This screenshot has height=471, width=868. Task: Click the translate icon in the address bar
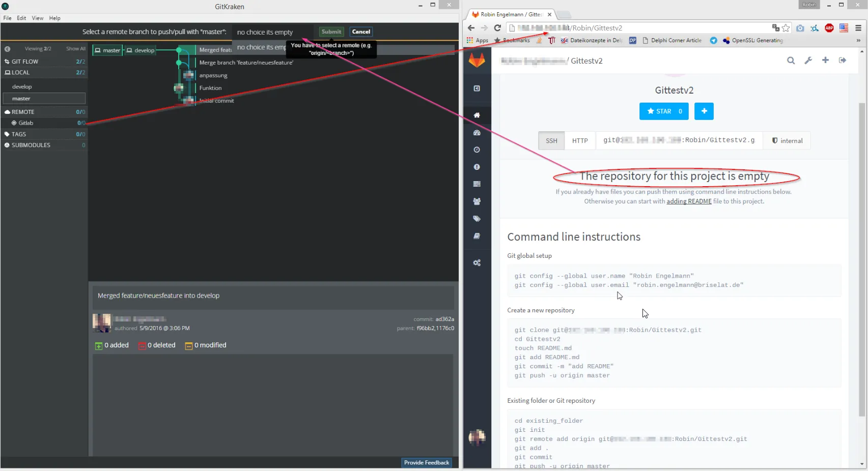pos(776,28)
